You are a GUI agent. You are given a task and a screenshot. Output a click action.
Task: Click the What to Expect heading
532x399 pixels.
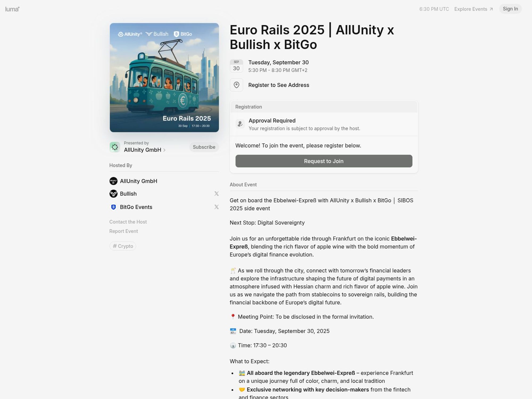pyautogui.click(x=250, y=361)
